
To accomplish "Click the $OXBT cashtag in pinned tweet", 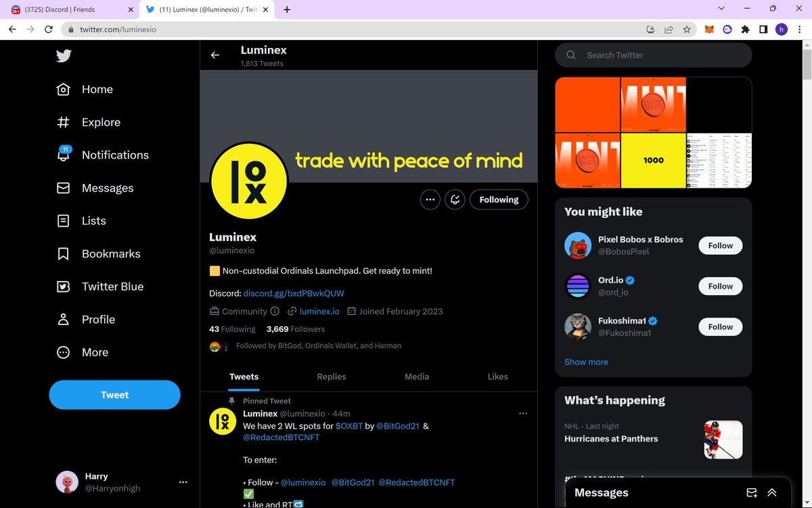I will point(349,426).
